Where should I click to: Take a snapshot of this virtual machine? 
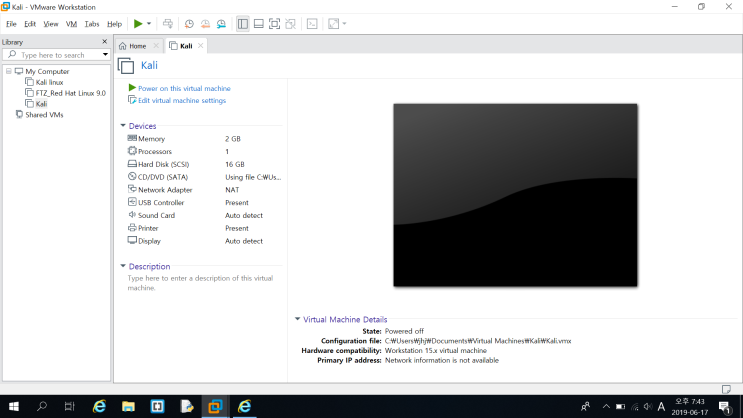pyautogui.click(x=189, y=24)
